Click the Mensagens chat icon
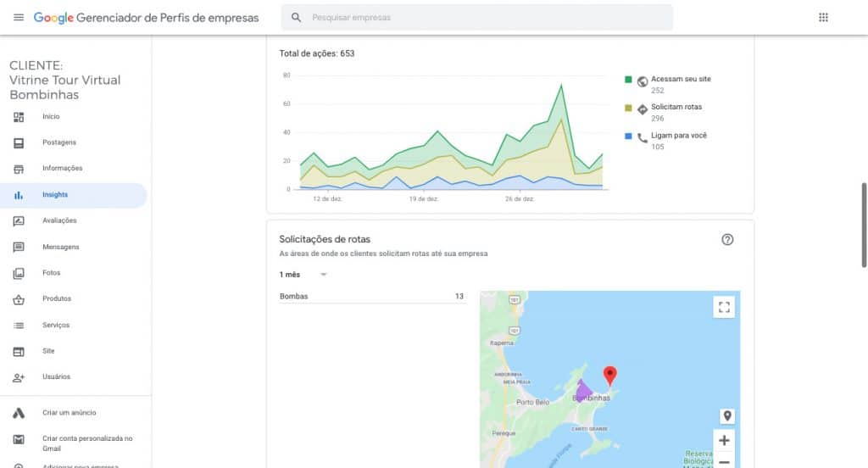The width and height of the screenshot is (868, 468). click(19, 247)
